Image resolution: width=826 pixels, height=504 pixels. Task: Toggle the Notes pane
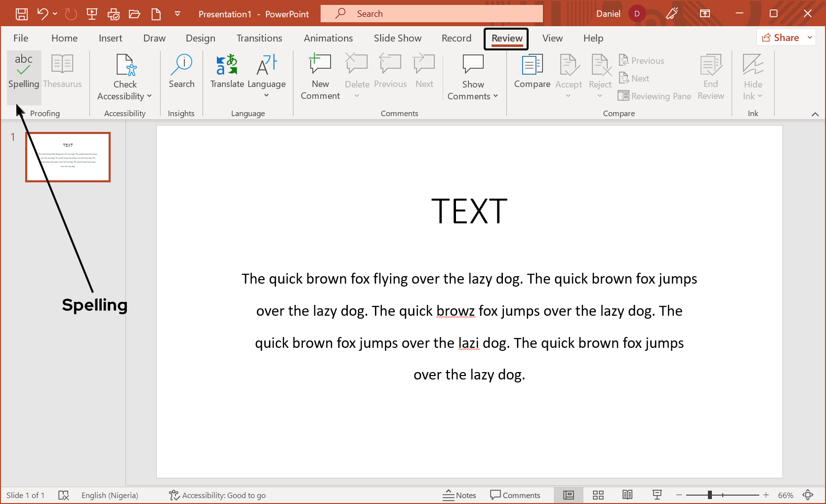pyautogui.click(x=459, y=495)
